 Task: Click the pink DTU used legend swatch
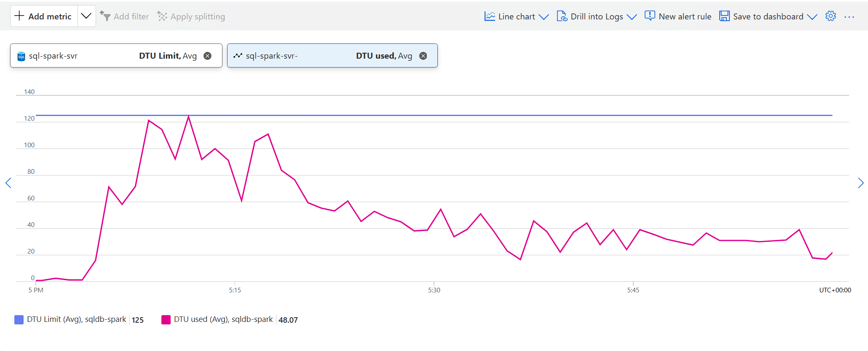[x=166, y=320]
